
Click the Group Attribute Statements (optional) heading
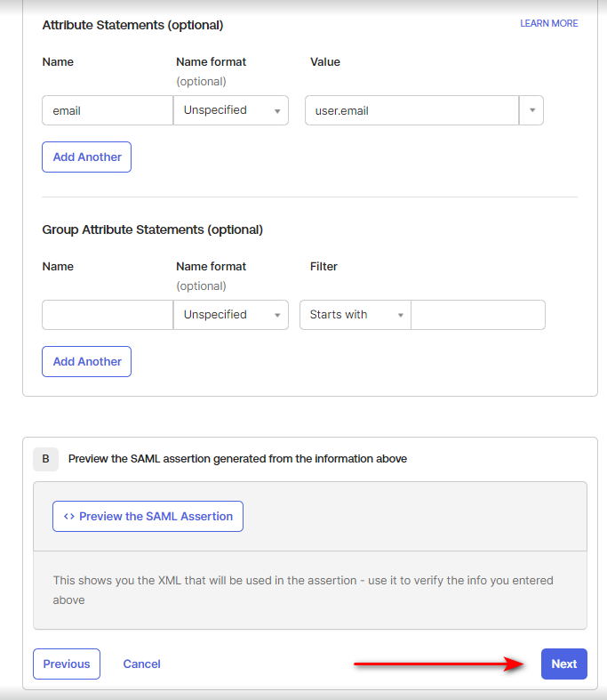pos(152,229)
